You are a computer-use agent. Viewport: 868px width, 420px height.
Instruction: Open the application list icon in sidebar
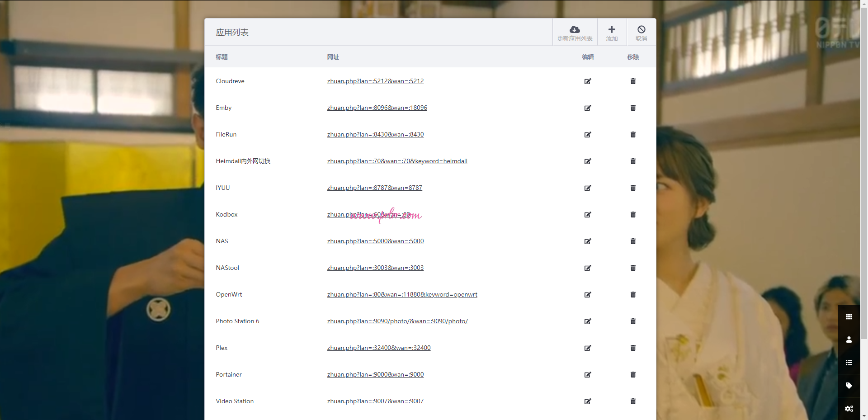(849, 363)
